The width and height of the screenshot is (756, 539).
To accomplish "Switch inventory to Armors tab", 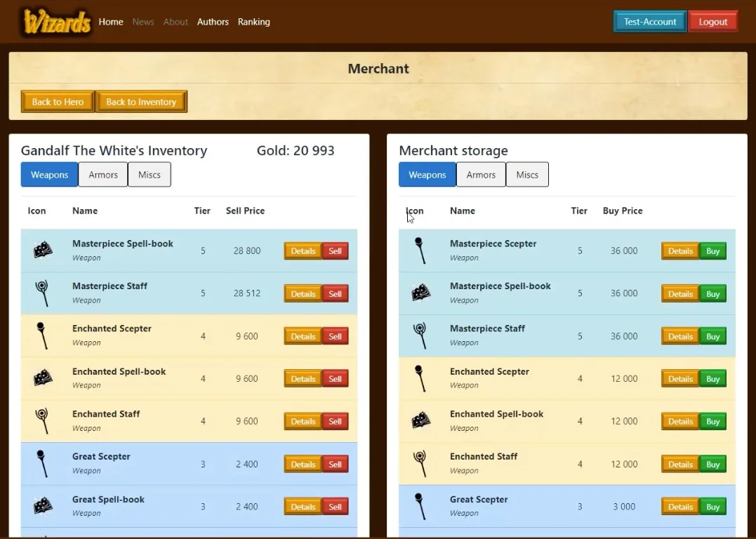I will 103,175.
